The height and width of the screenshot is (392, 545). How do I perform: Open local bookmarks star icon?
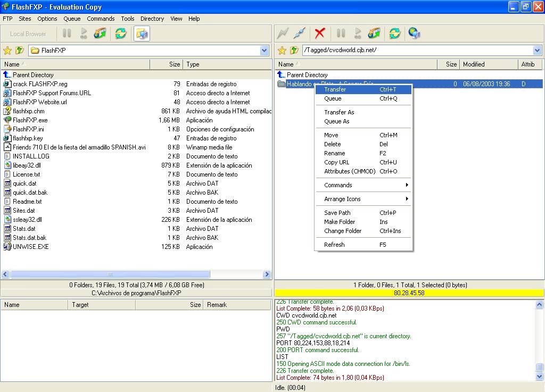(x=7, y=51)
